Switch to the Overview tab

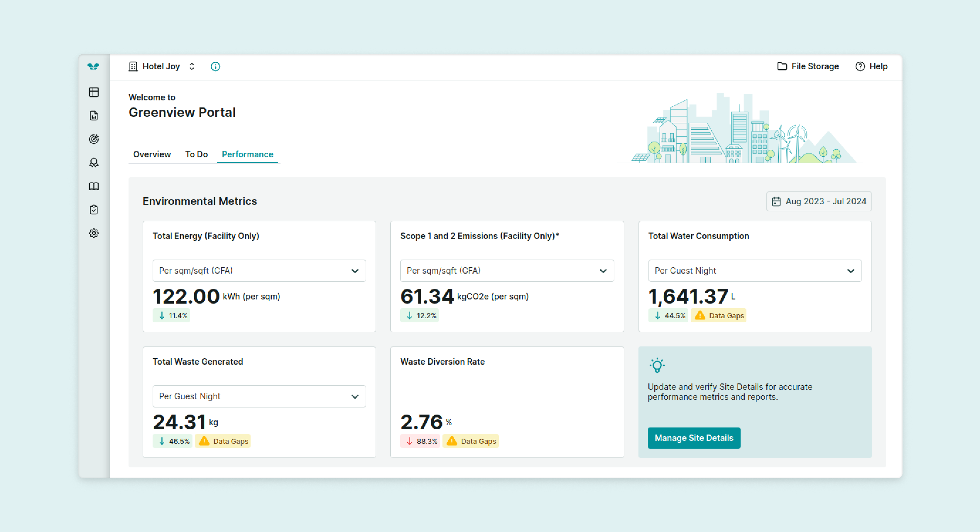pos(152,154)
